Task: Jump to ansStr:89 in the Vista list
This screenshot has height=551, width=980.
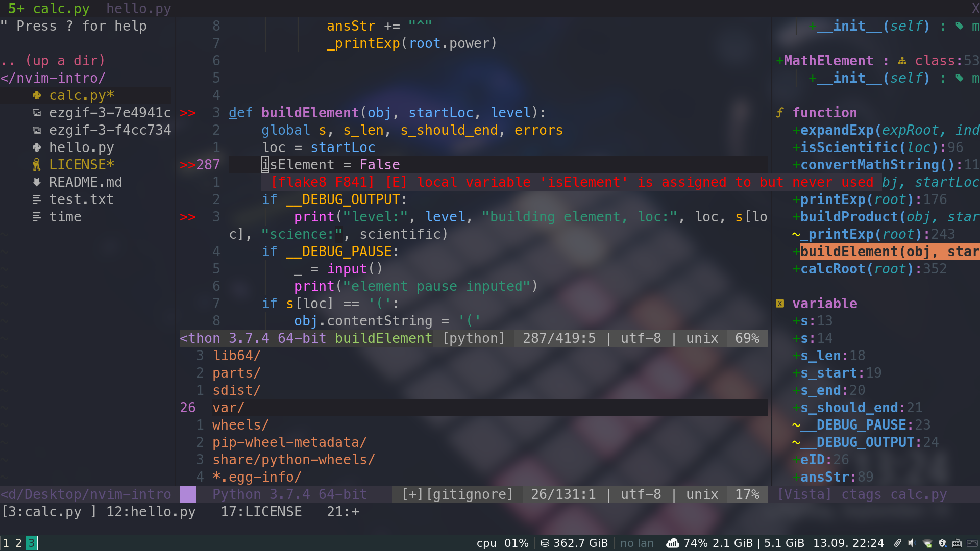Action: [833, 477]
